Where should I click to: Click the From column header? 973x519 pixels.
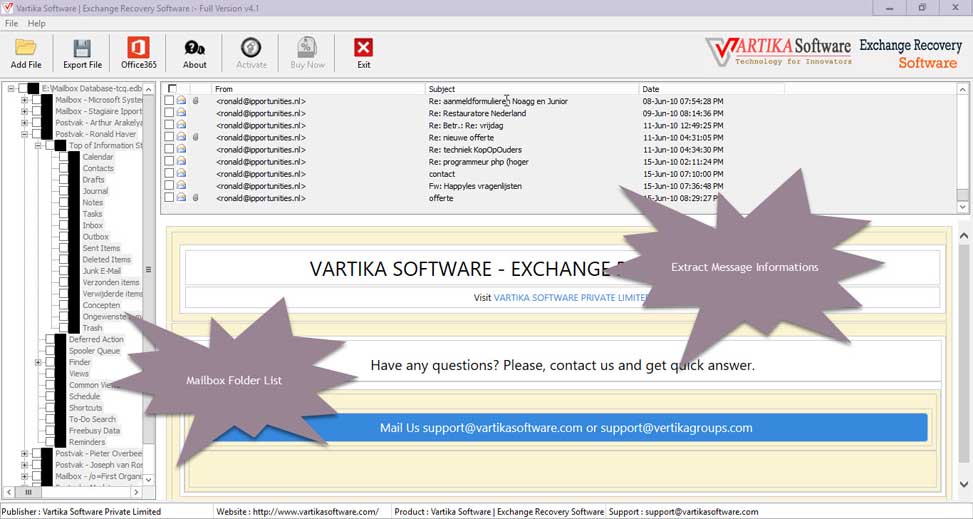pos(318,89)
